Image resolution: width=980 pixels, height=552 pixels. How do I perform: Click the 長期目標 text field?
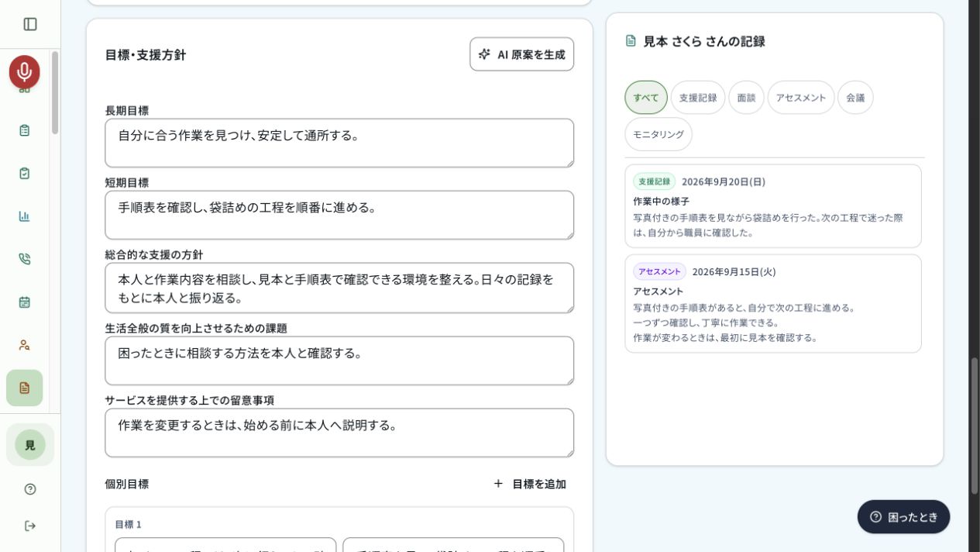tap(339, 143)
